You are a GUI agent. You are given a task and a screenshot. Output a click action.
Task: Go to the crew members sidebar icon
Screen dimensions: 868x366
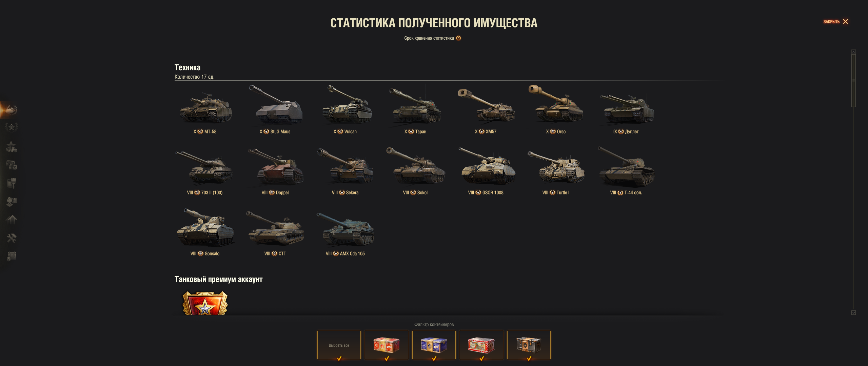click(12, 202)
